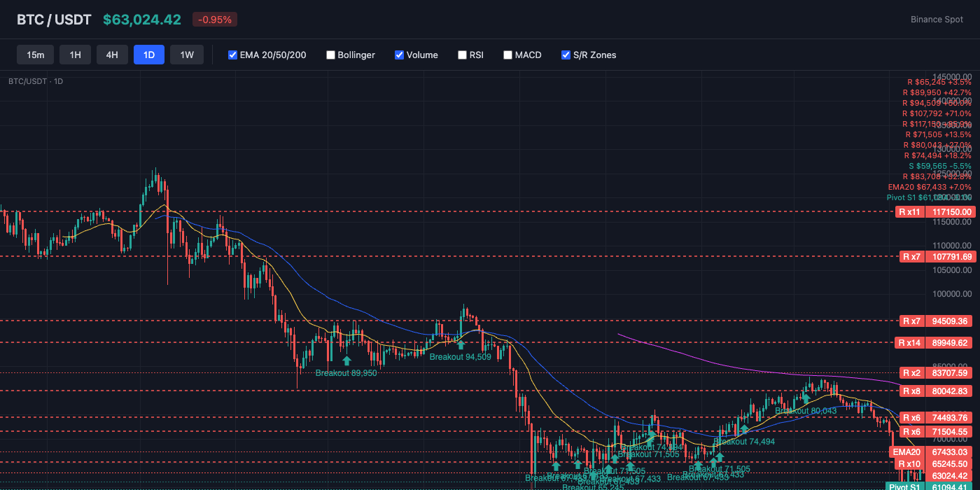Screen dimensions: 980x490
Task: Click the 105000.00 price axis label
Action: [x=952, y=270]
